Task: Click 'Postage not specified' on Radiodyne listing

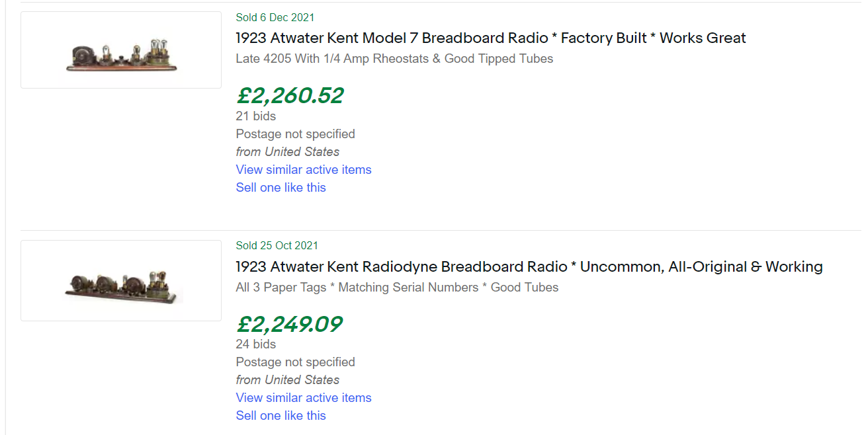Action: [x=295, y=362]
